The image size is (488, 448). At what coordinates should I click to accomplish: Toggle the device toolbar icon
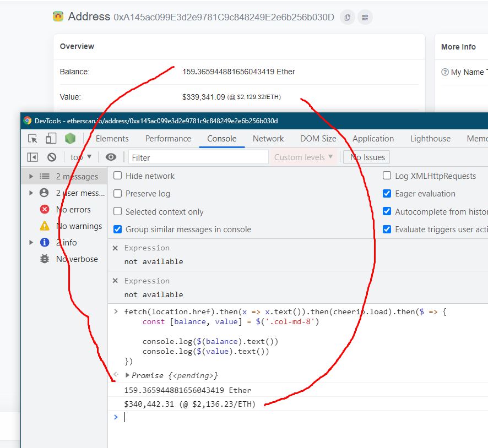[51, 138]
